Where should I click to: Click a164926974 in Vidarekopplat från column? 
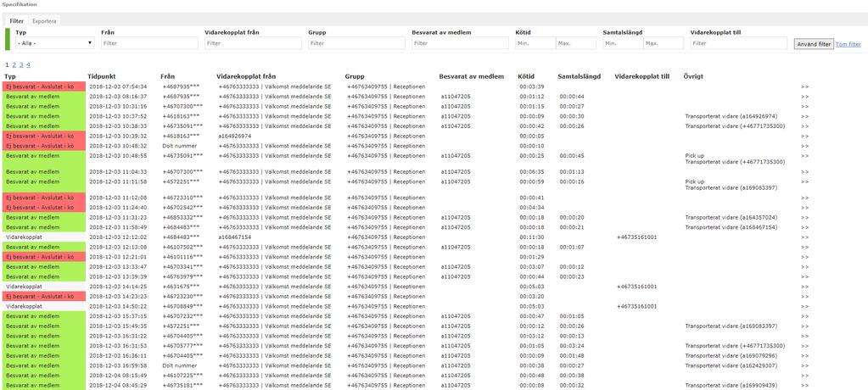tap(235, 136)
